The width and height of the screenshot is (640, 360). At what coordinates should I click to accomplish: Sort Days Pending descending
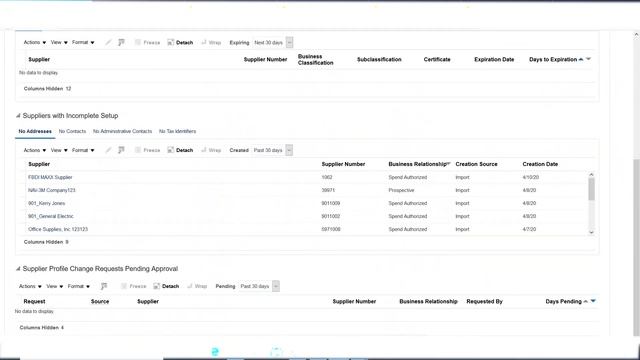593,301
